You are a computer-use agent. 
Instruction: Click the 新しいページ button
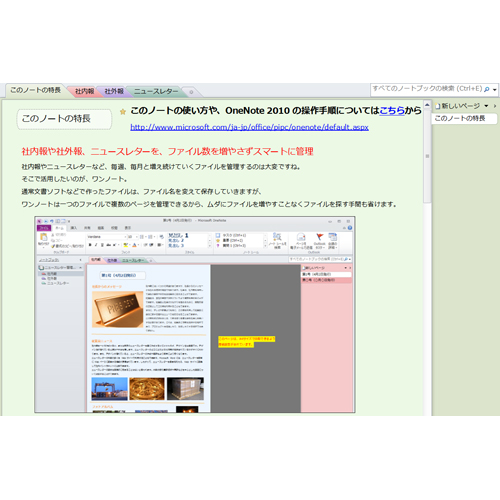[x=457, y=106]
